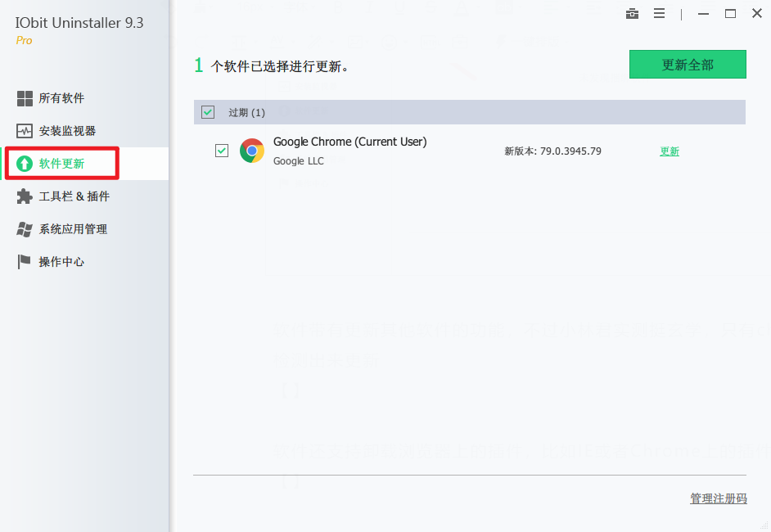Open 操作中心 section

[61, 262]
